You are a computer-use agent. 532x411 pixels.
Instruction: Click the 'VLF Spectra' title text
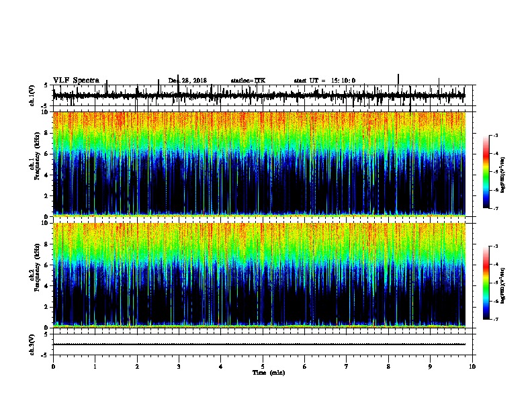click(76, 81)
